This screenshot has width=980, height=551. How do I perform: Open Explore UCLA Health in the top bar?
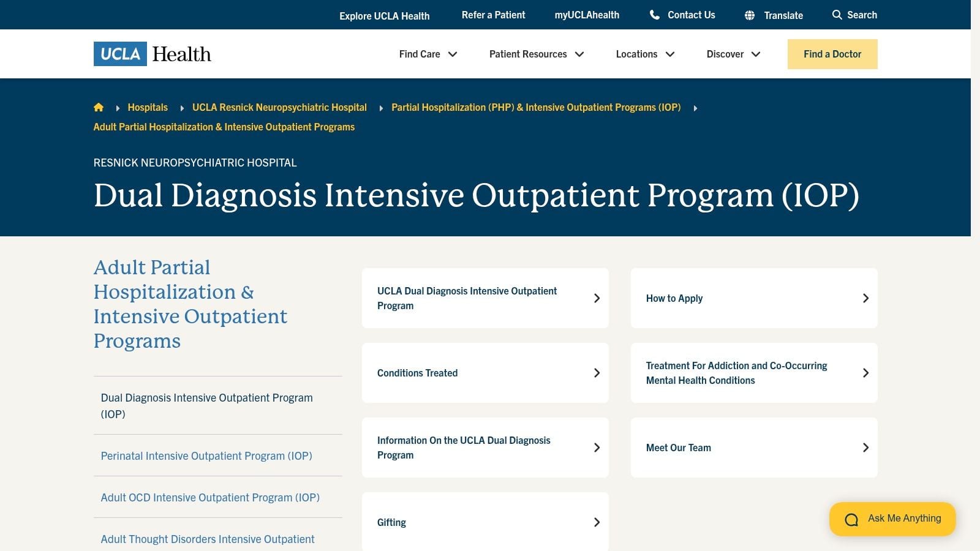click(x=385, y=16)
